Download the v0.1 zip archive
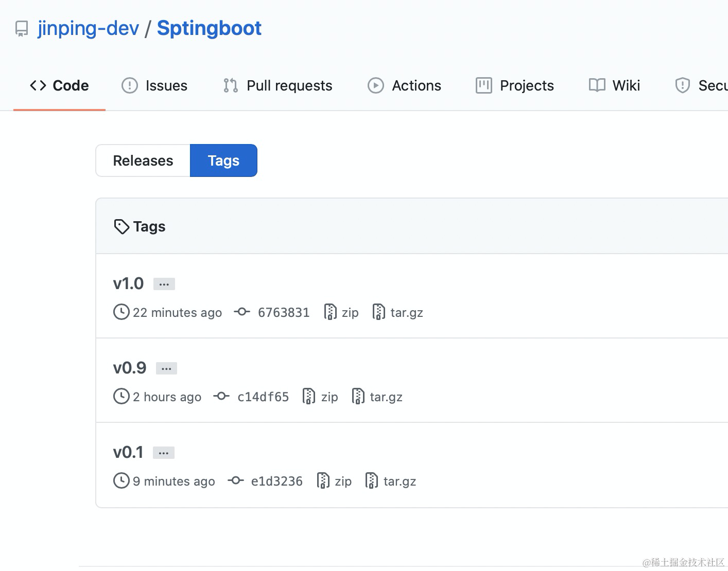 (x=343, y=481)
